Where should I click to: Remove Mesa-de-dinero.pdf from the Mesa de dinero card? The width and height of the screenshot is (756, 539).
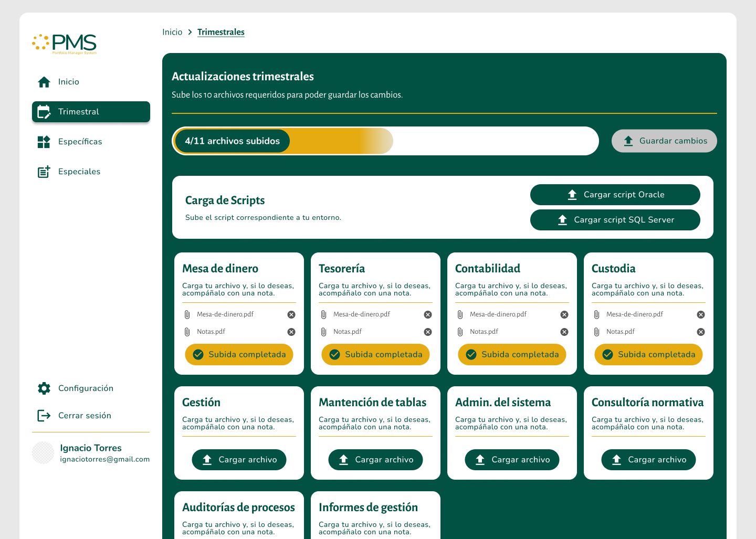coord(291,314)
